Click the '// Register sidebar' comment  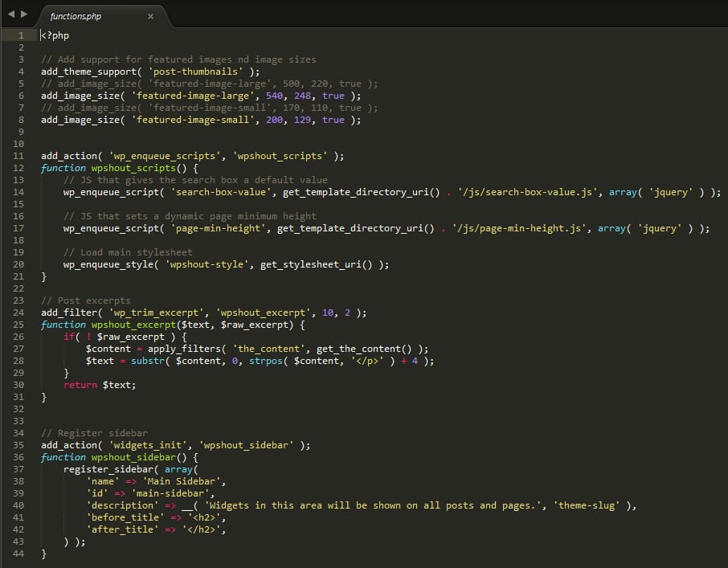(x=94, y=433)
